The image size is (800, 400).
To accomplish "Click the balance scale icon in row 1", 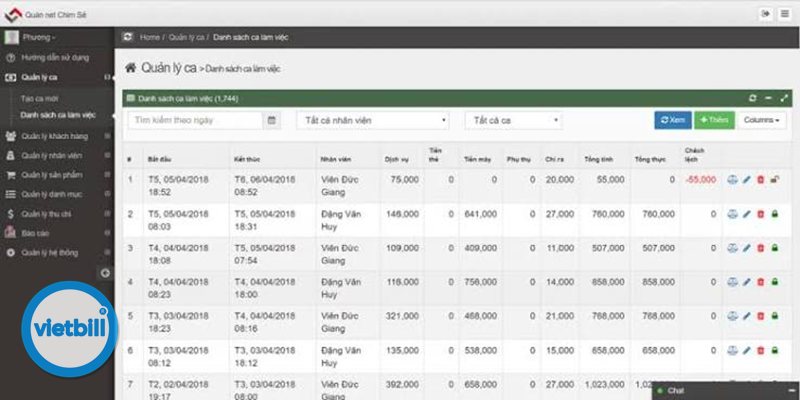I will pyautogui.click(x=732, y=180).
